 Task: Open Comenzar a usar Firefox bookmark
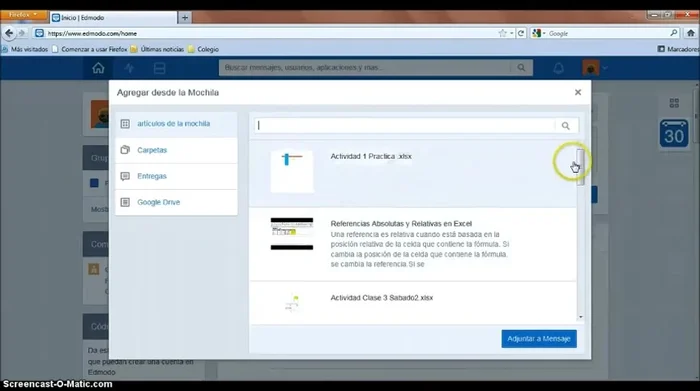[89, 49]
